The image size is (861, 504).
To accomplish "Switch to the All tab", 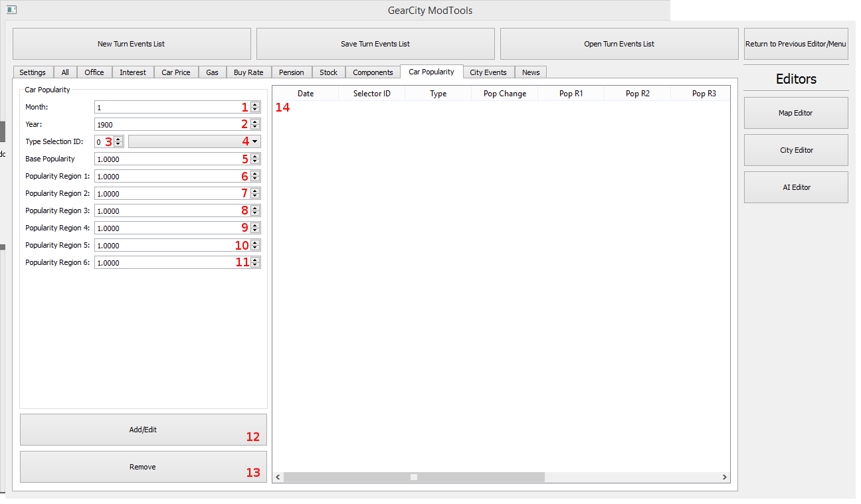I will [65, 72].
